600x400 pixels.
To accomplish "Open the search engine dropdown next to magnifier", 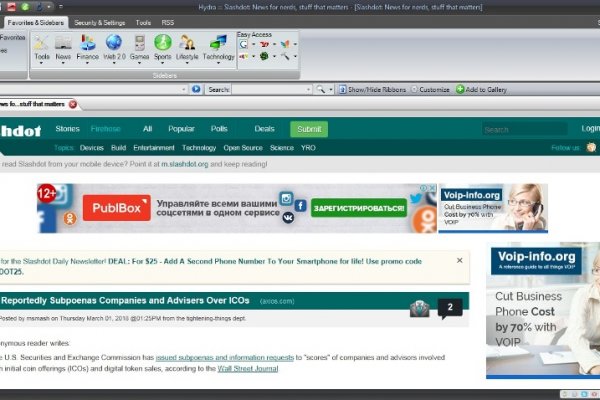I will pos(331,90).
